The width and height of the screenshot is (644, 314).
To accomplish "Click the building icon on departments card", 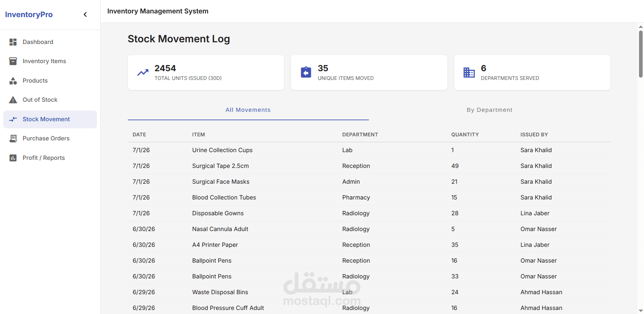I will (469, 73).
